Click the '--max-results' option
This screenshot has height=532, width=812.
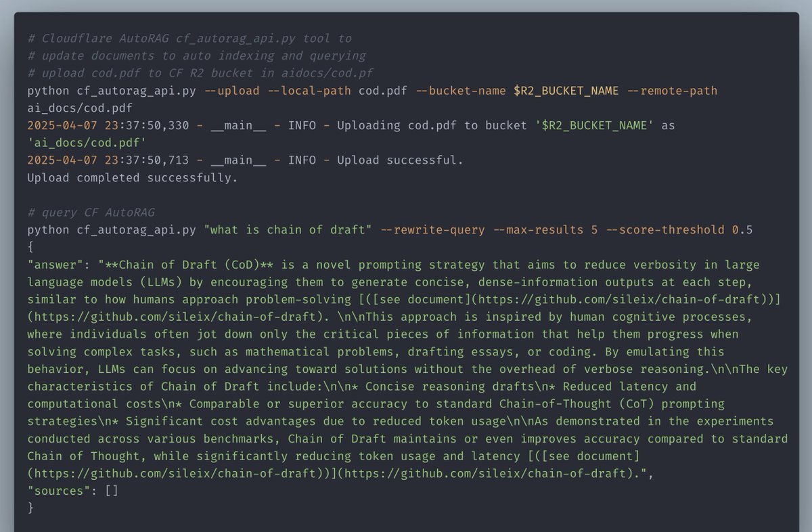click(x=538, y=230)
